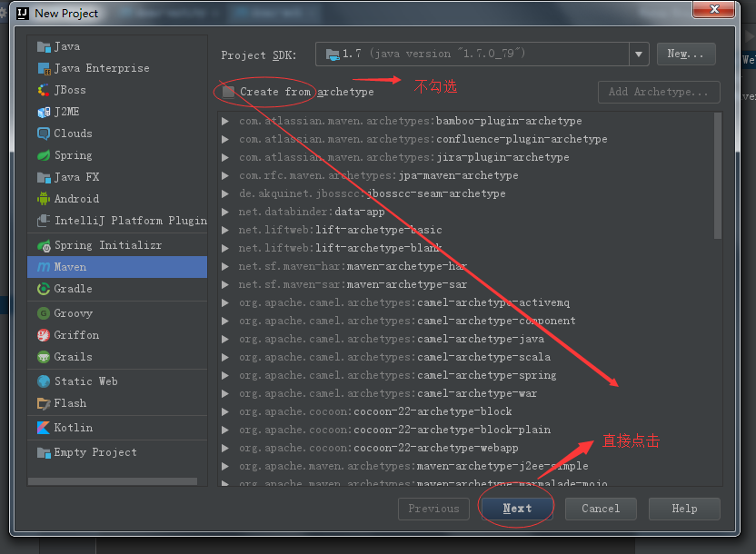Click the Java FX folder icon
The height and width of the screenshot is (554, 756).
(44, 177)
